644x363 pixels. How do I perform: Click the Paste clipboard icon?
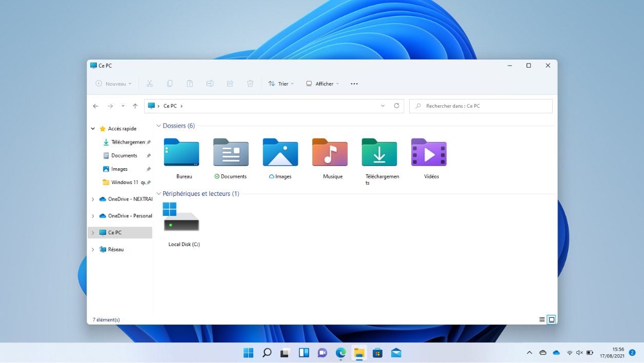tap(190, 84)
